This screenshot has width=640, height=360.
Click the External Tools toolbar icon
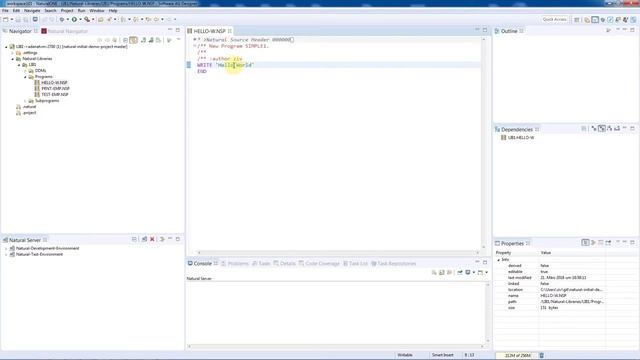click(87, 20)
